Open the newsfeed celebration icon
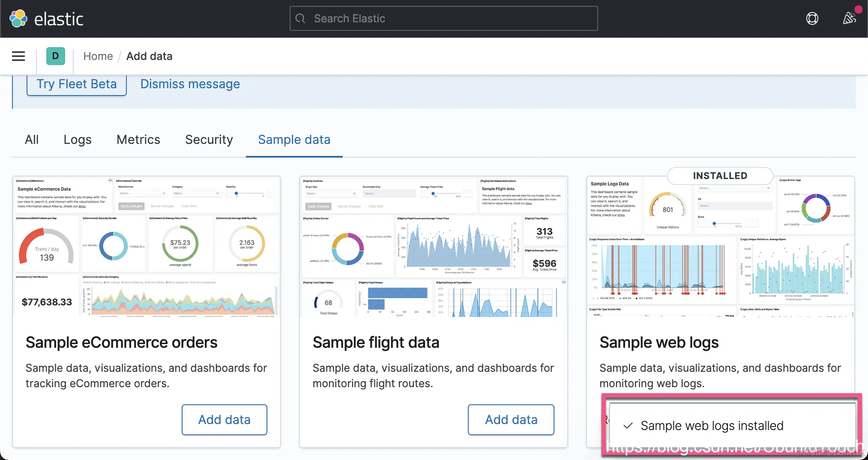The width and height of the screenshot is (868, 460). [850, 18]
